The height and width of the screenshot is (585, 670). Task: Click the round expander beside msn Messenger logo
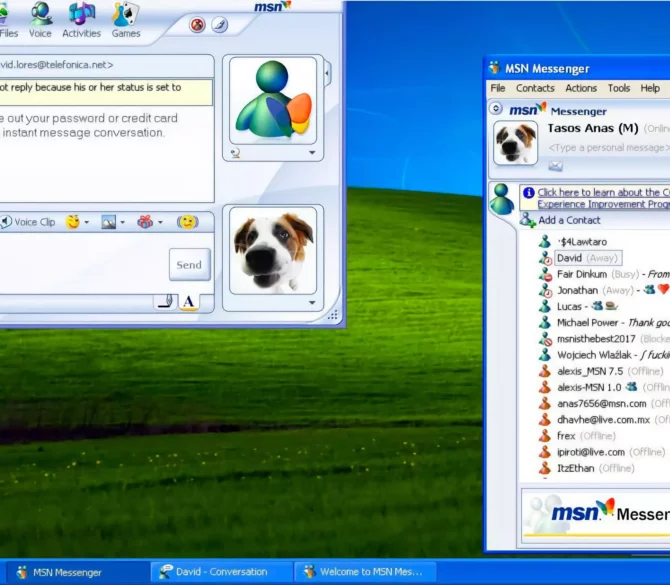coord(496,109)
